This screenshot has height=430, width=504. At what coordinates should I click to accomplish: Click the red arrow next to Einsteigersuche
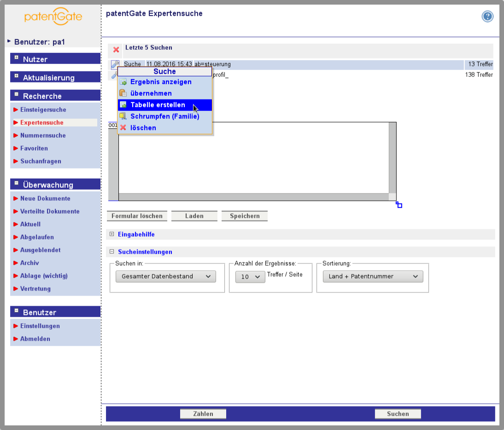pos(16,110)
